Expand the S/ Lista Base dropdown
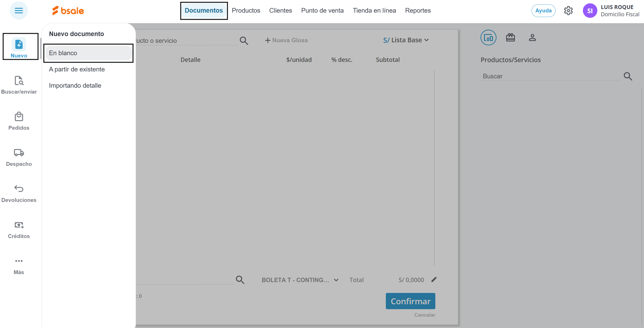Image resolution: width=644 pixels, height=328 pixels. (x=406, y=40)
